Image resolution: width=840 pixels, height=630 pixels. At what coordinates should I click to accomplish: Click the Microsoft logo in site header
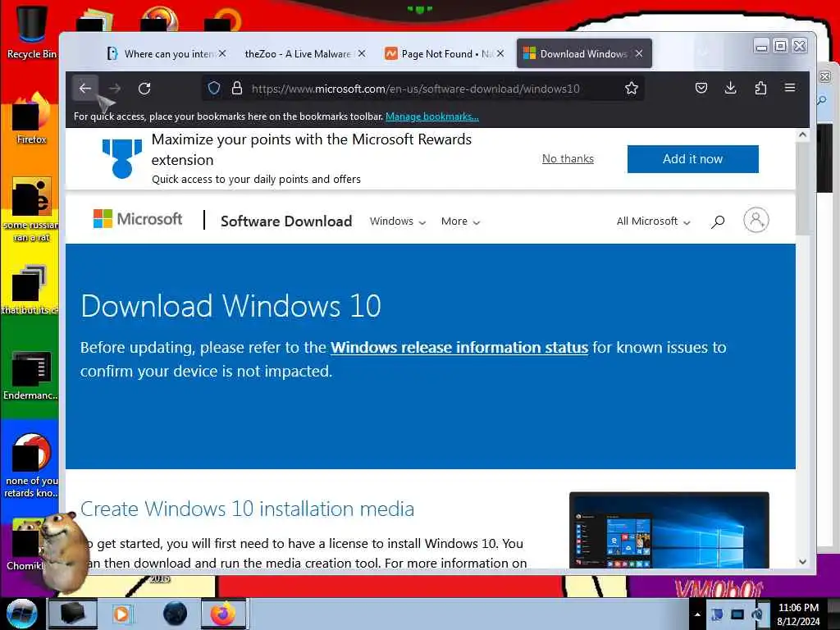pyautogui.click(x=138, y=219)
